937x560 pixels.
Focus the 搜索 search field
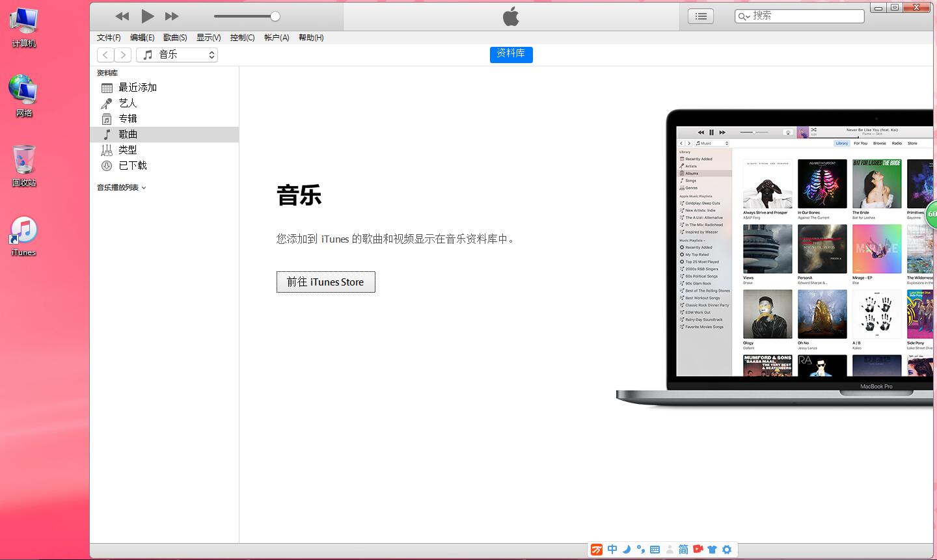click(800, 16)
